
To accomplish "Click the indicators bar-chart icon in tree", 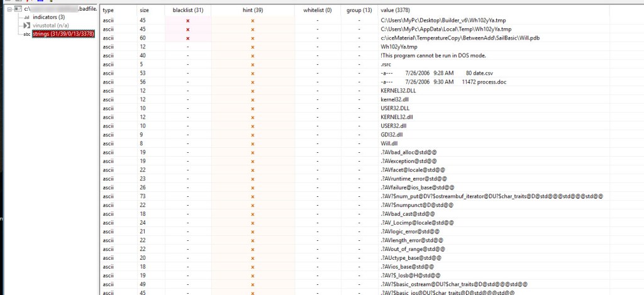I will (26, 18).
